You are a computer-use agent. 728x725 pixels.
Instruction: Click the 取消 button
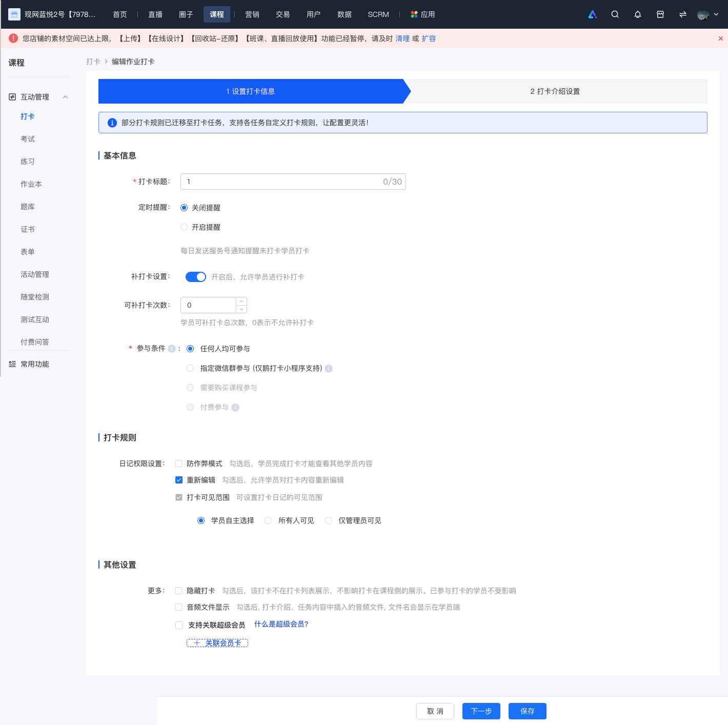(x=435, y=711)
